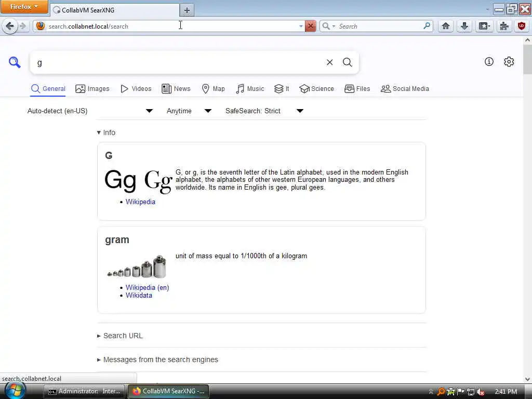Open the search engine selector dropdown
Viewport: 532px width, 399px height.
(x=328, y=26)
